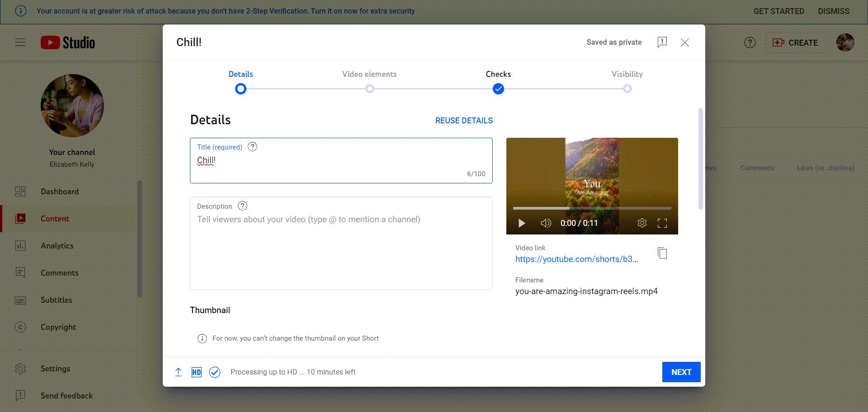Click GET STARTED for 2-Step Verification
Image resolution: width=868 pixels, height=412 pixels.
click(x=778, y=11)
